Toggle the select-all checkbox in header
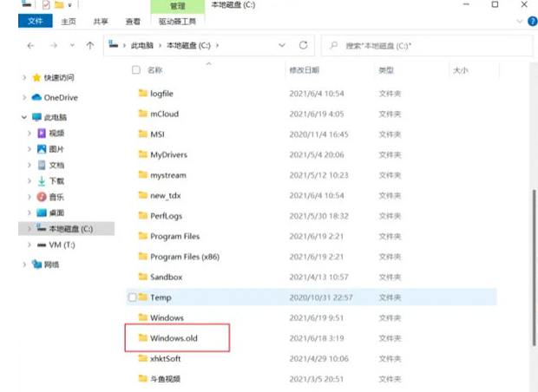This screenshot has height=392, width=538. pos(132,69)
